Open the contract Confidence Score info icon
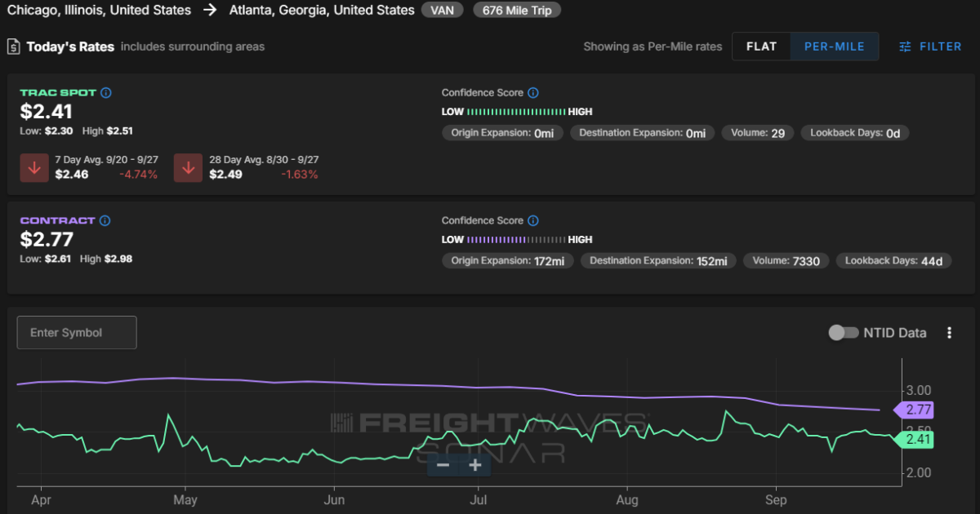The width and height of the screenshot is (980, 514). click(533, 221)
